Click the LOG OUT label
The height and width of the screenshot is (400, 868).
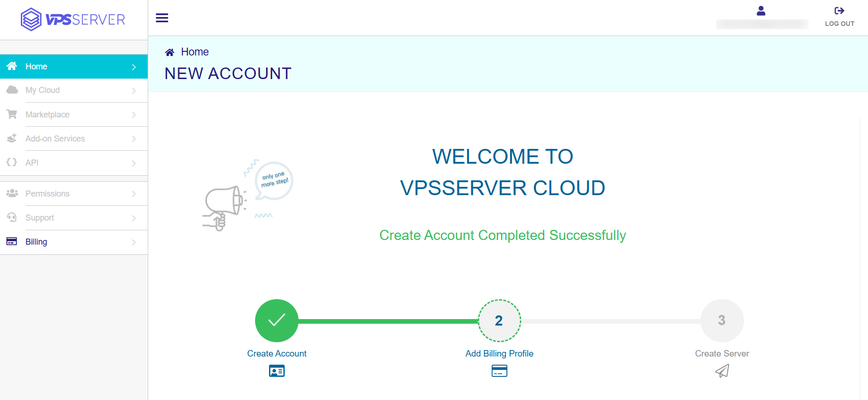point(839,24)
